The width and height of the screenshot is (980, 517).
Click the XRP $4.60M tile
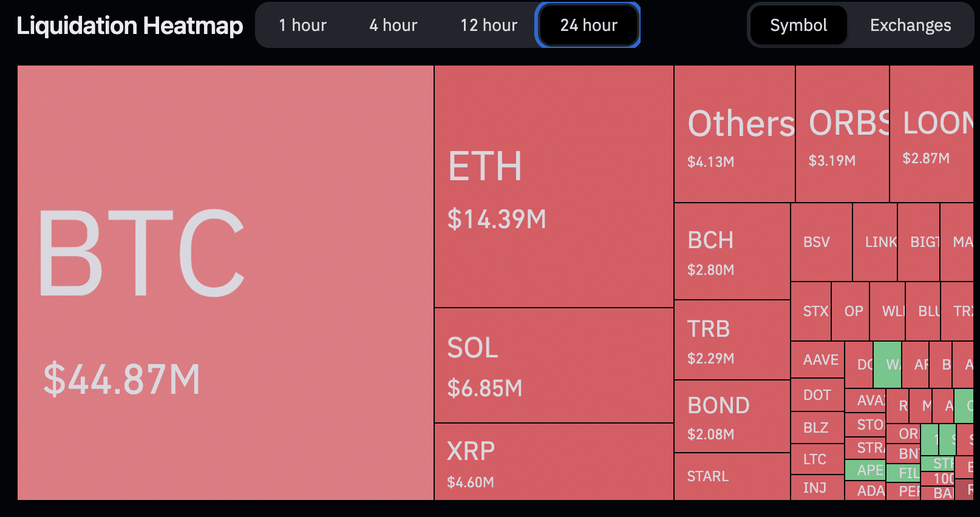pos(554,462)
